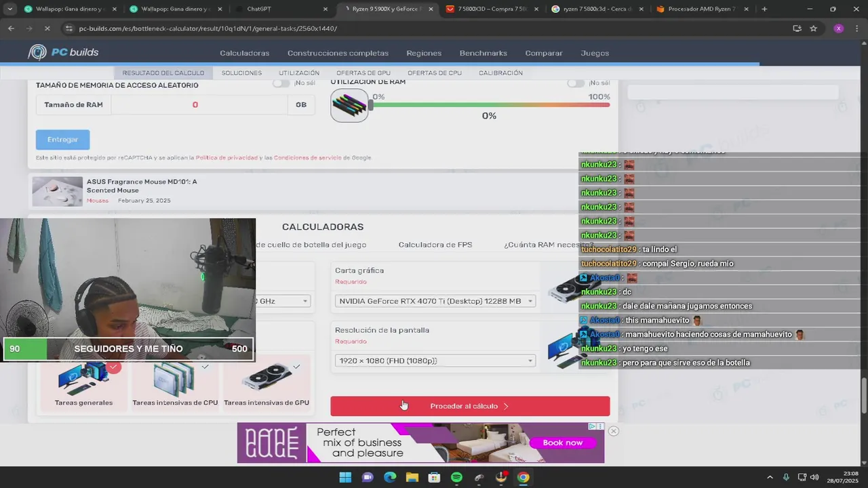The width and height of the screenshot is (868, 488).
Task: Click the microphone tray icon
Action: pos(786,477)
